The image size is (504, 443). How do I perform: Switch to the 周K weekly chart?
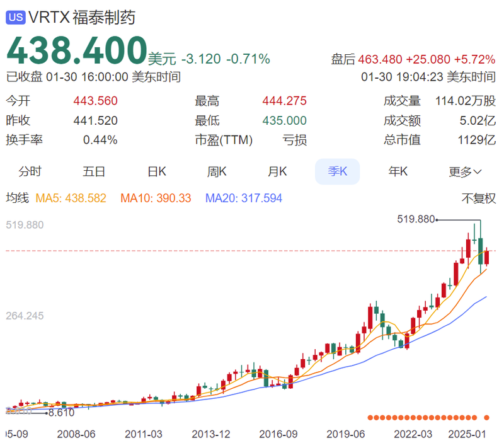click(x=217, y=171)
